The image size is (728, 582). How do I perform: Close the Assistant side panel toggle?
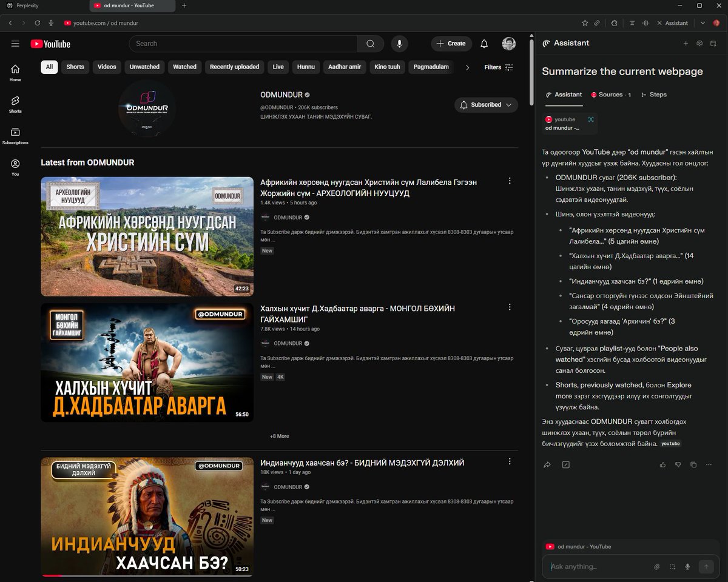point(672,23)
